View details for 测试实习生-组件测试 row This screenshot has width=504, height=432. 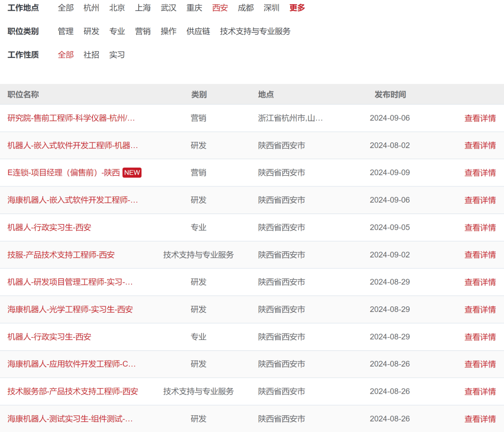coord(480,419)
